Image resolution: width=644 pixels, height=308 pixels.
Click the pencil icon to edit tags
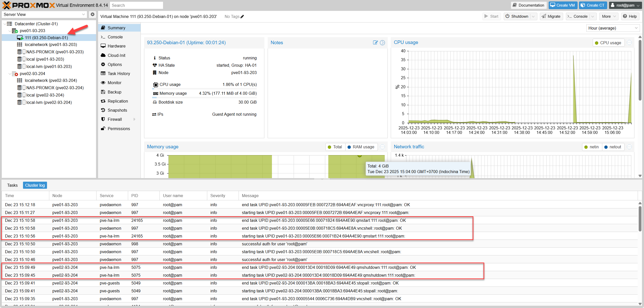(x=242, y=17)
